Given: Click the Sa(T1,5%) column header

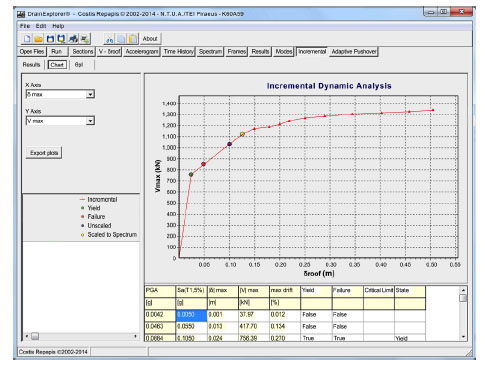Looking at the screenshot, I should coord(191,291).
